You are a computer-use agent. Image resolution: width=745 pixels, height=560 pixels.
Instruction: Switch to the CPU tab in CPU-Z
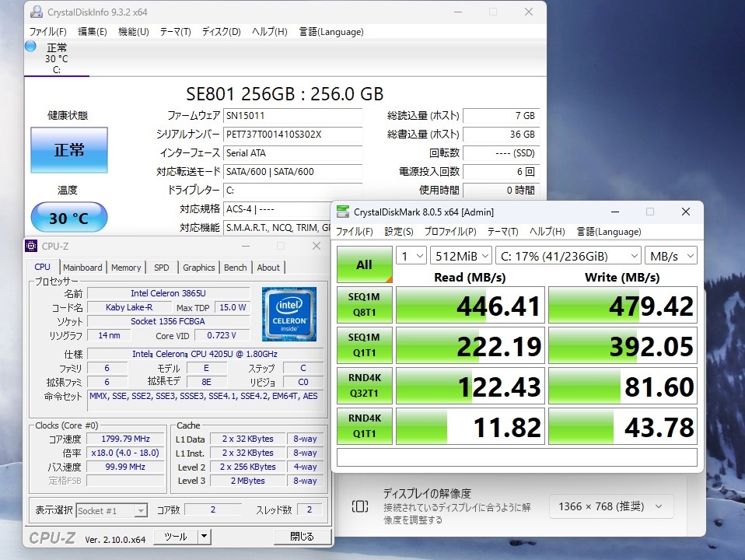pos(42,267)
